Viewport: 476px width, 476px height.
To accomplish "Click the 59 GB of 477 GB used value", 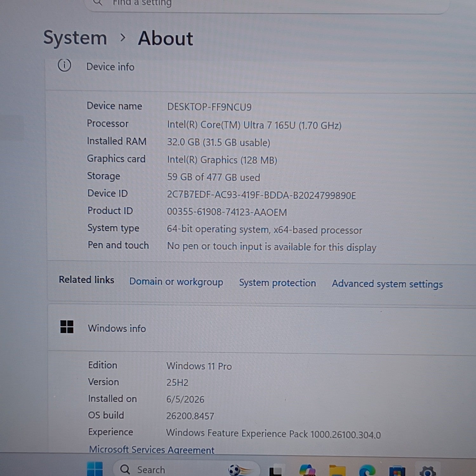I will pos(214,177).
